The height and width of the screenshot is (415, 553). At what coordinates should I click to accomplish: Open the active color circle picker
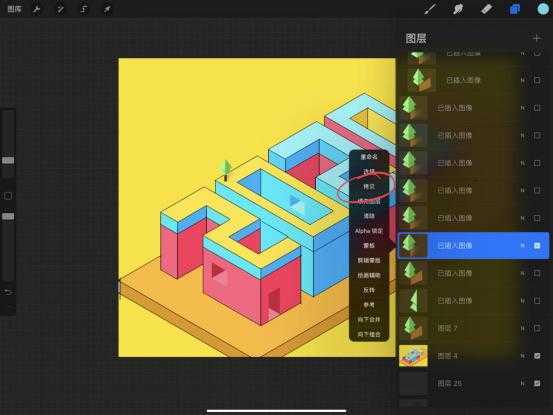[x=543, y=9]
